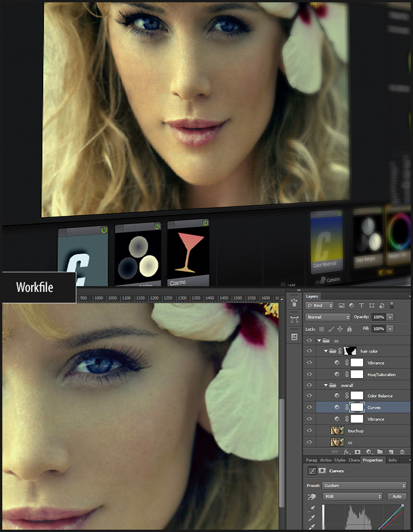Open the Brush Presets panel icon
Image resolution: width=413 pixels, height=532 pixels.
294,302
